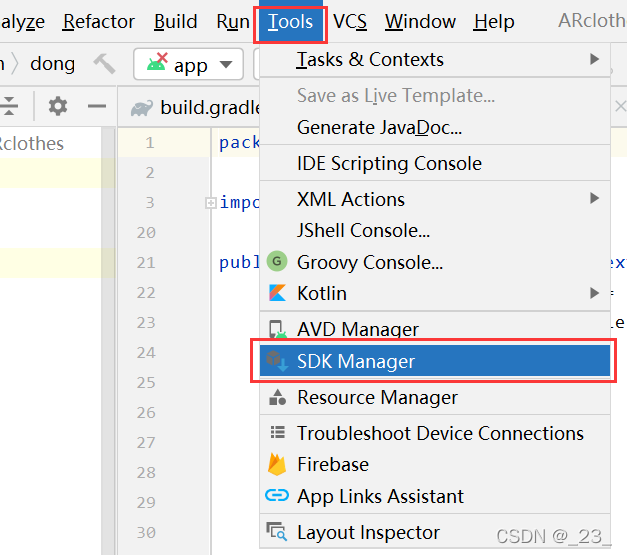
Task: Open the Help menu
Action: coord(494,22)
